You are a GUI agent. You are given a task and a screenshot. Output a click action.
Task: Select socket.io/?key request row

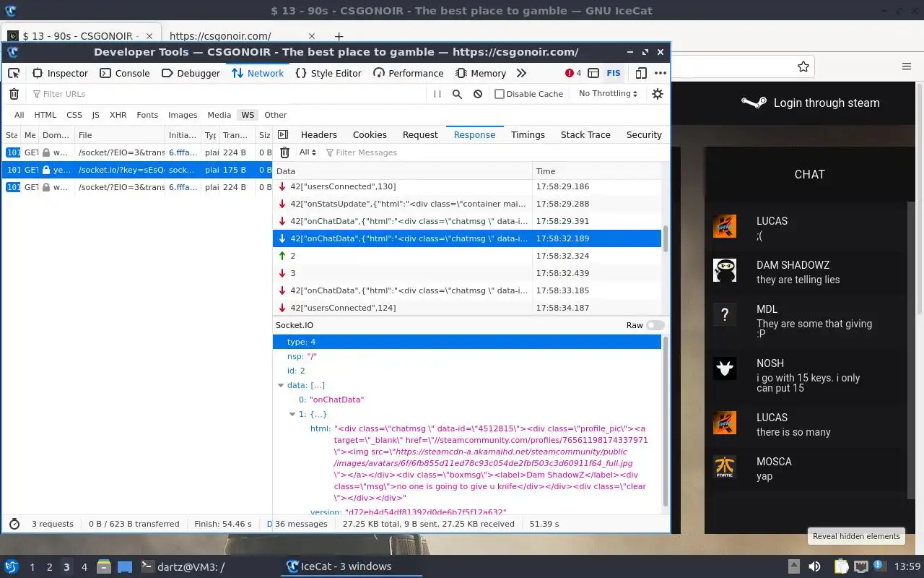coord(136,170)
